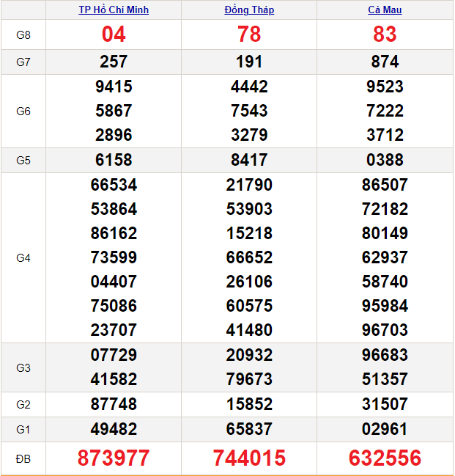Pick G4 number 66652
The height and width of the screenshot is (476, 455).
click(x=249, y=257)
